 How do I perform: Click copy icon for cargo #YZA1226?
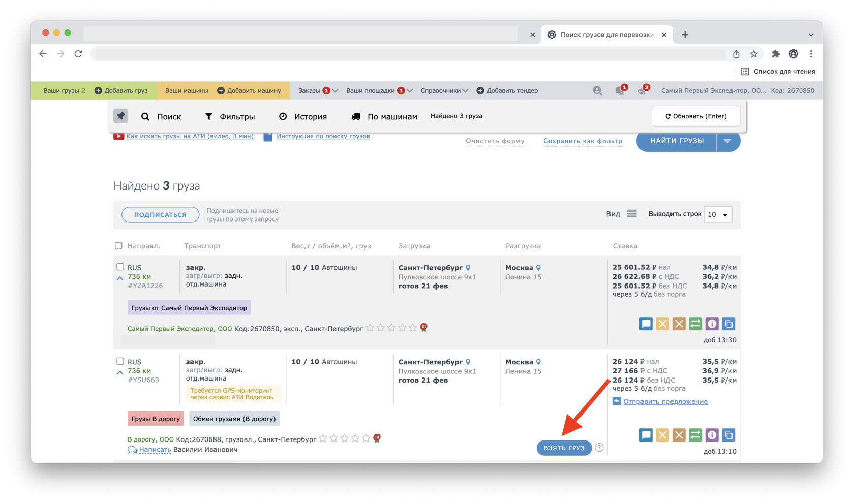coord(728,324)
